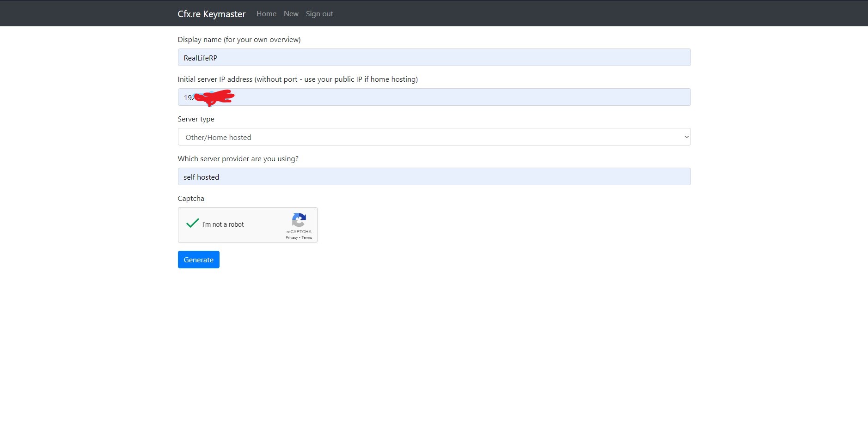
Task: Click the reCAPTCHA logo icon
Action: pos(299,220)
